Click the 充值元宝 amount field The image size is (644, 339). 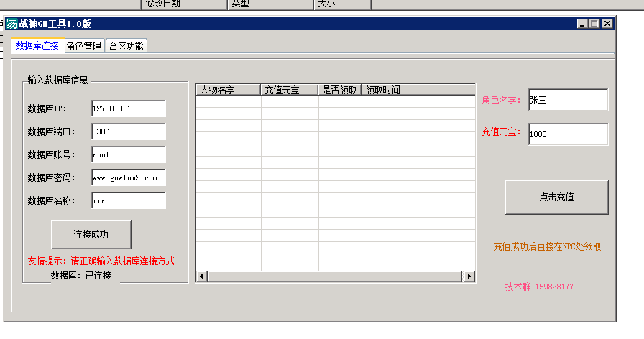[x=567, y=134]
